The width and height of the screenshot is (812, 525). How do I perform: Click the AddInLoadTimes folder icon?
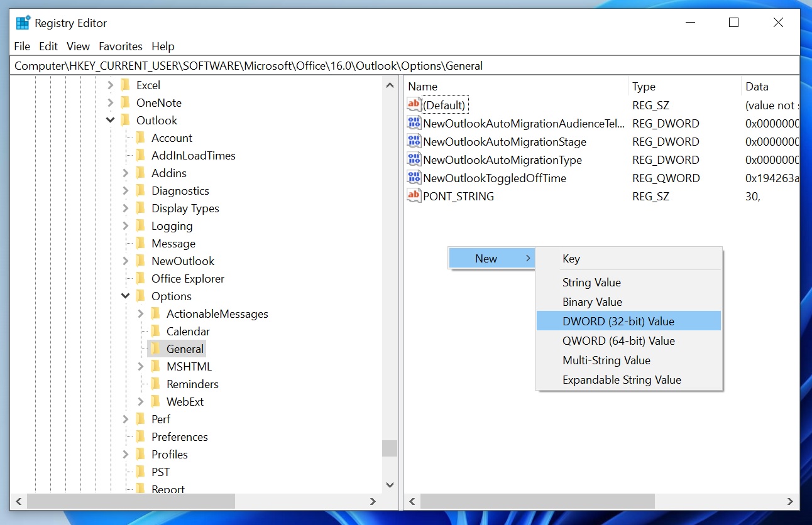tap(140, 156)
